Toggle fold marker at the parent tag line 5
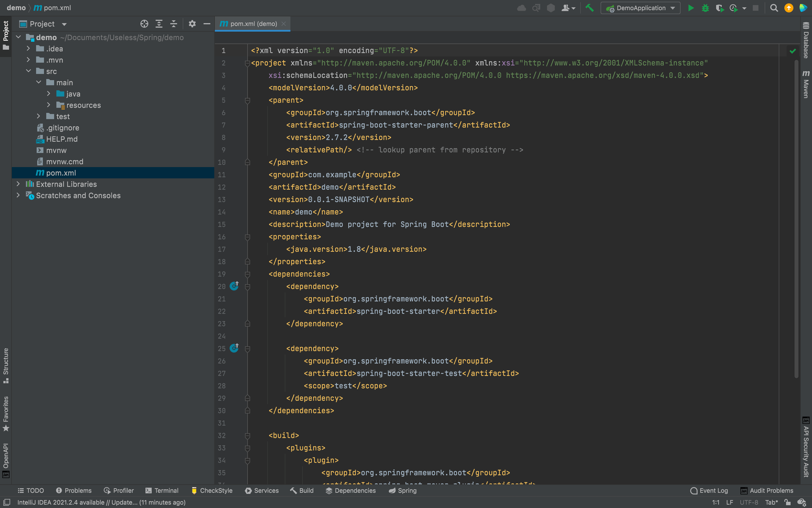The height and width of the screenshot is (508, 812). [248, 100]
